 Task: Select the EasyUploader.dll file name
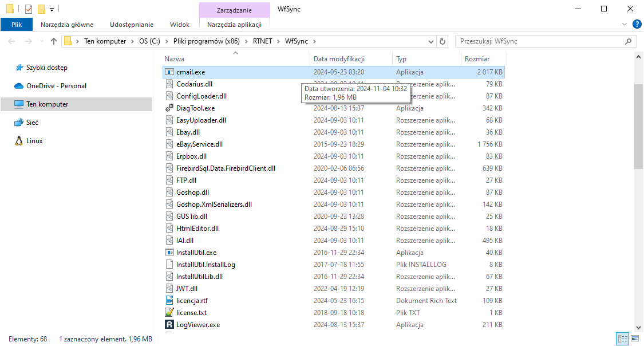pos(202,120)
